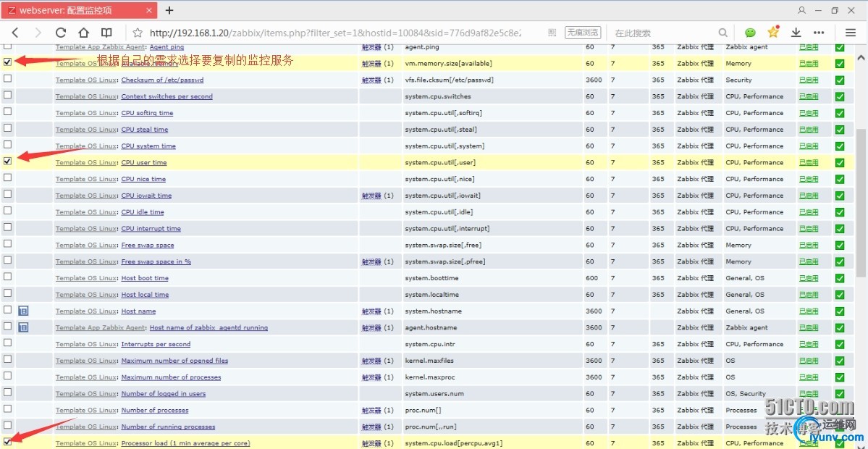Open reading mode book icon
The height and width of the screenshot is (449, 868).
[106, 33]
